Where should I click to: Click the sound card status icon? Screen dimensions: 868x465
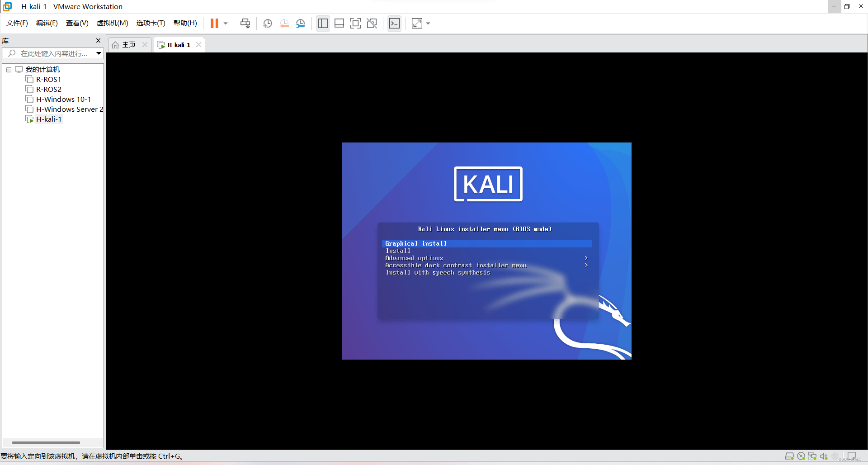[x=824, y=456]
